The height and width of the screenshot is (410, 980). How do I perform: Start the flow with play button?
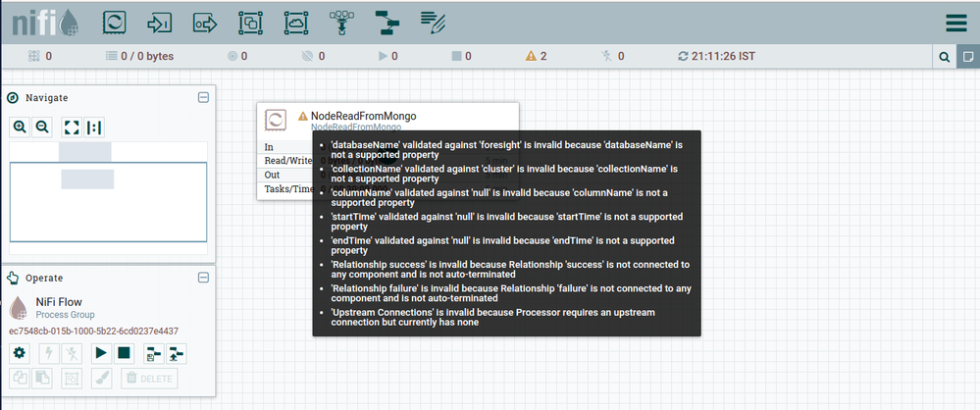coord(100,353)
